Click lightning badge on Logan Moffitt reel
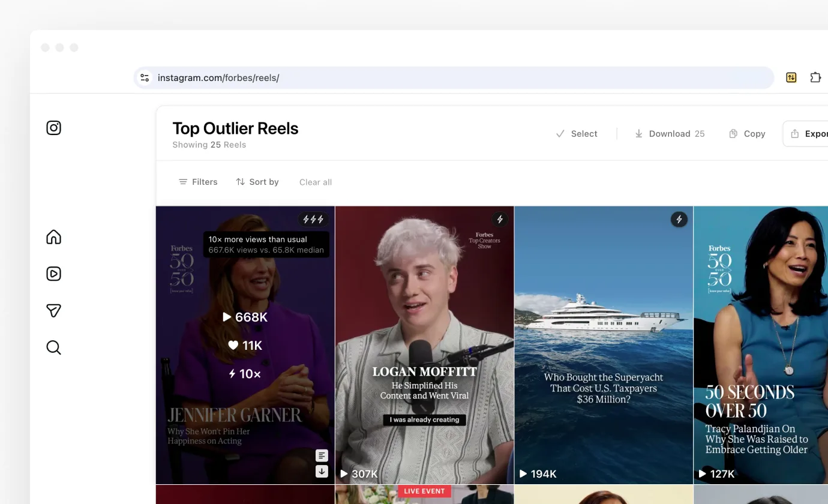This screenshot has height=504, width=828. pyautogui.click(x=500, y=220)
